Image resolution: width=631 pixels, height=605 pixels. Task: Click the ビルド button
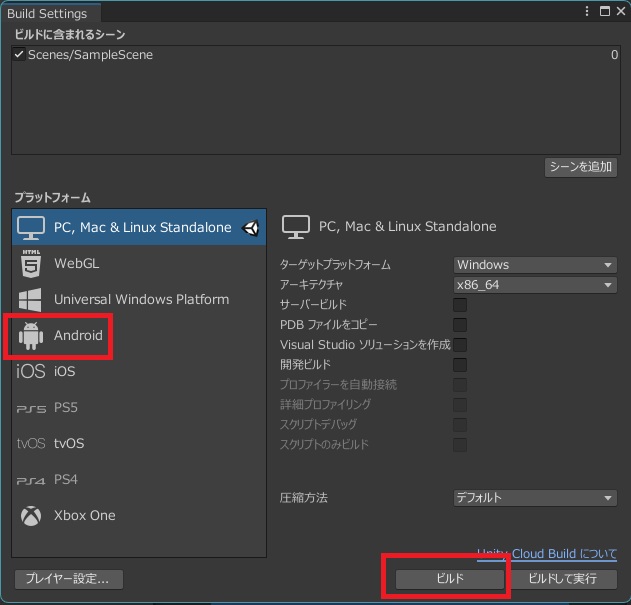450,579
